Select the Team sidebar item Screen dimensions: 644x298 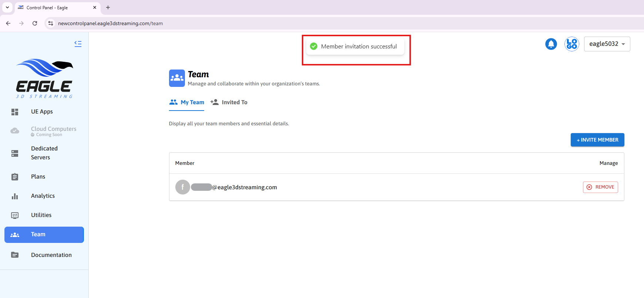coord(44,235)
